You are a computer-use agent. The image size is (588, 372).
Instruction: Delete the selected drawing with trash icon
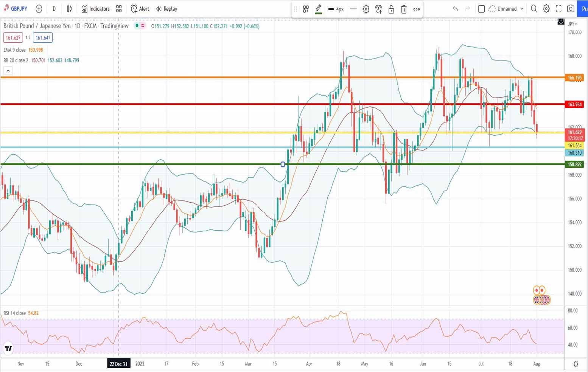[404, 9]
